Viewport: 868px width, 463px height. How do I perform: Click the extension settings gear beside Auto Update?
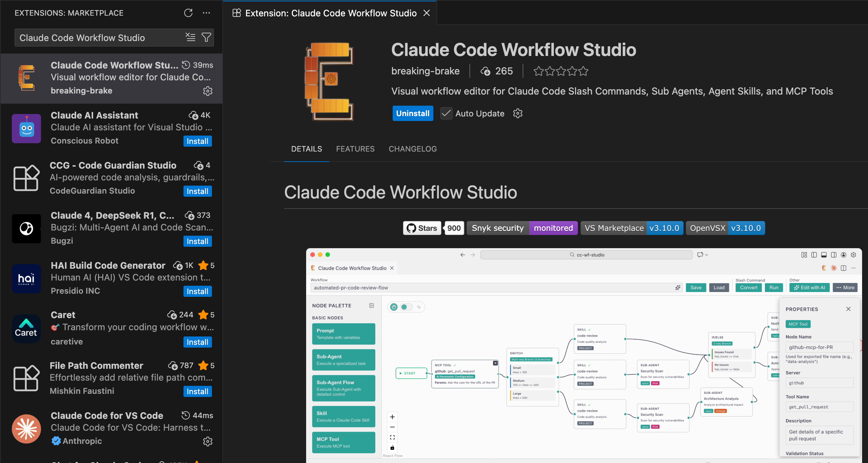(517, 113)
